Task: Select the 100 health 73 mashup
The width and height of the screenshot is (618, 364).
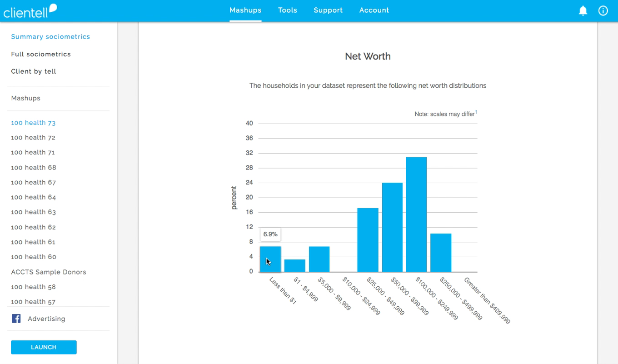Action: tap(33, 123)
